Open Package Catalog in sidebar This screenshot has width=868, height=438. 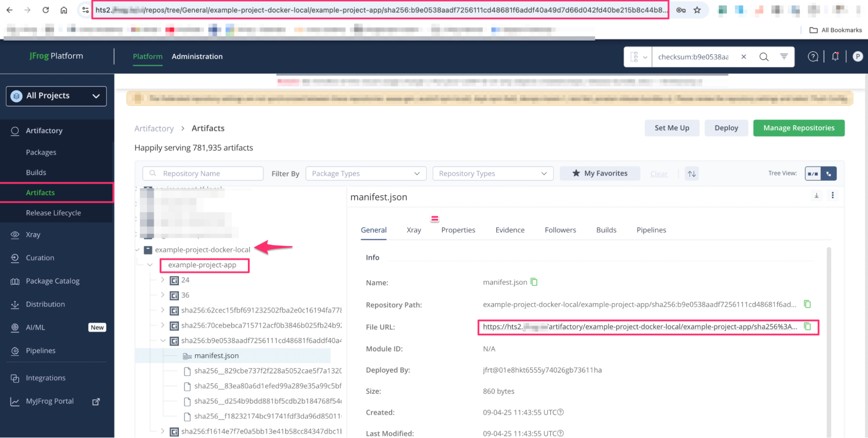pos(53,281)
